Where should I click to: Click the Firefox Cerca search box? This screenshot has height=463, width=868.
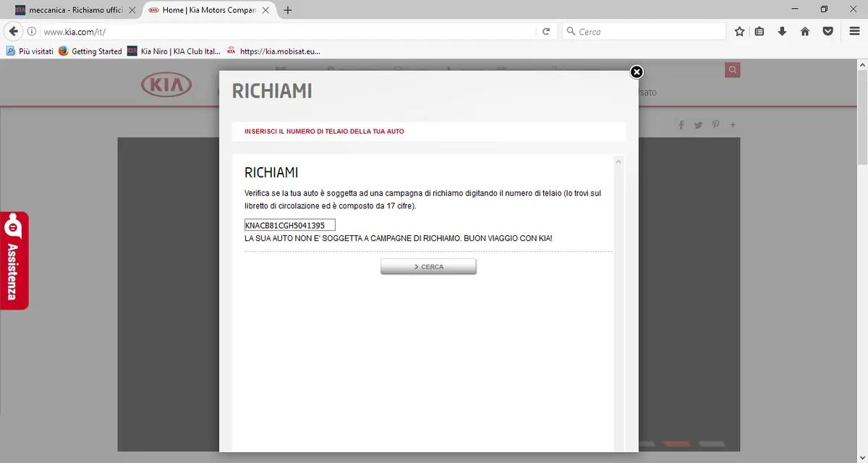tap(644, 32)
